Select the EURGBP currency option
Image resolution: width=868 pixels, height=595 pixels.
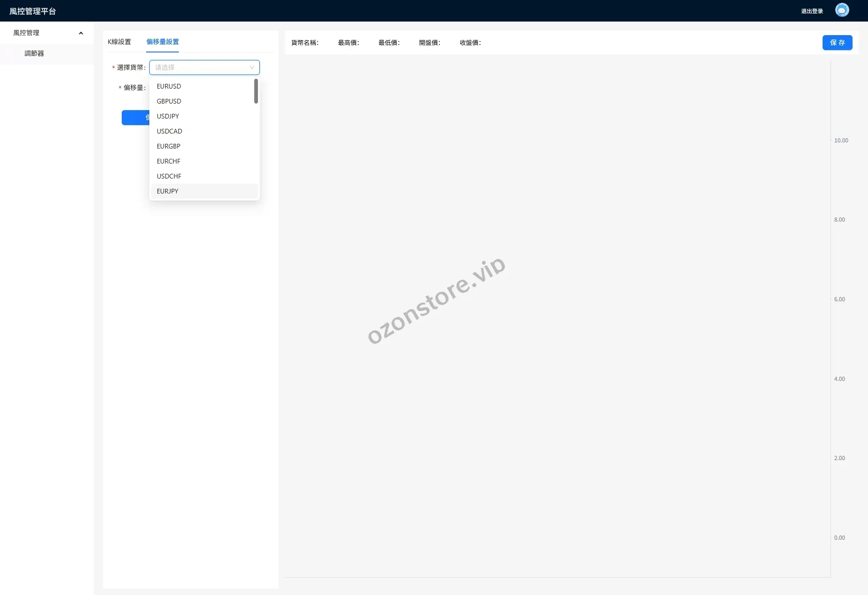pyautogui.click(x=169, y=146)
